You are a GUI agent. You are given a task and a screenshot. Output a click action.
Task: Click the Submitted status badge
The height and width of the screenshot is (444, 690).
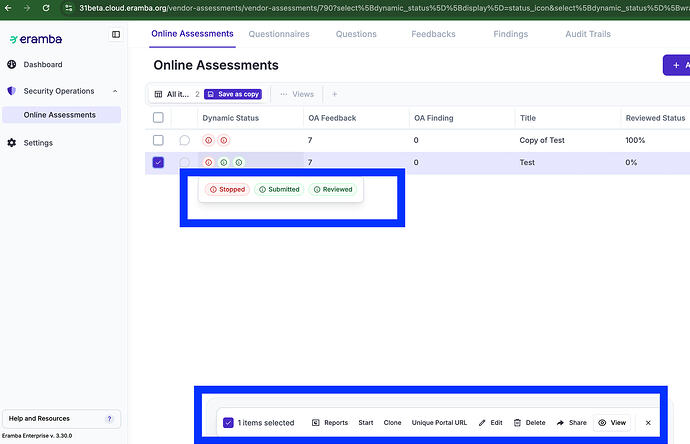pos(279,189)
